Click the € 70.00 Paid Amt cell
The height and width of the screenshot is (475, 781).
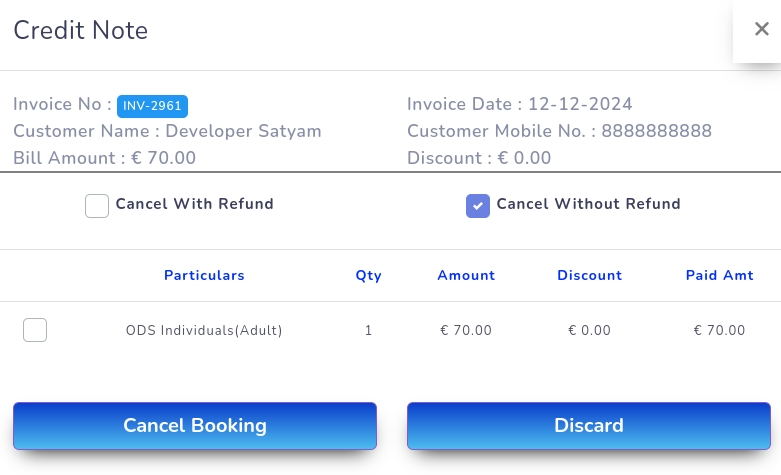point(719,330)
